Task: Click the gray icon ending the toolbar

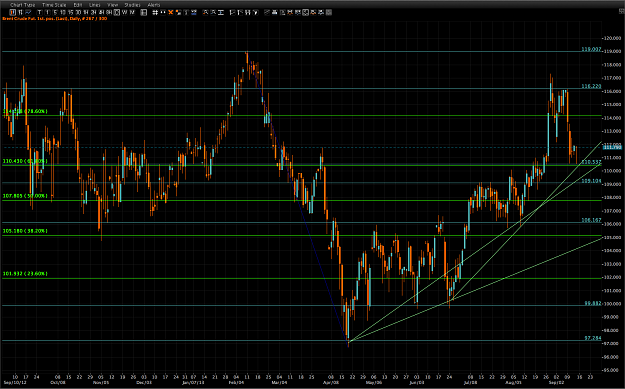Action: click(x=328, y=12)
